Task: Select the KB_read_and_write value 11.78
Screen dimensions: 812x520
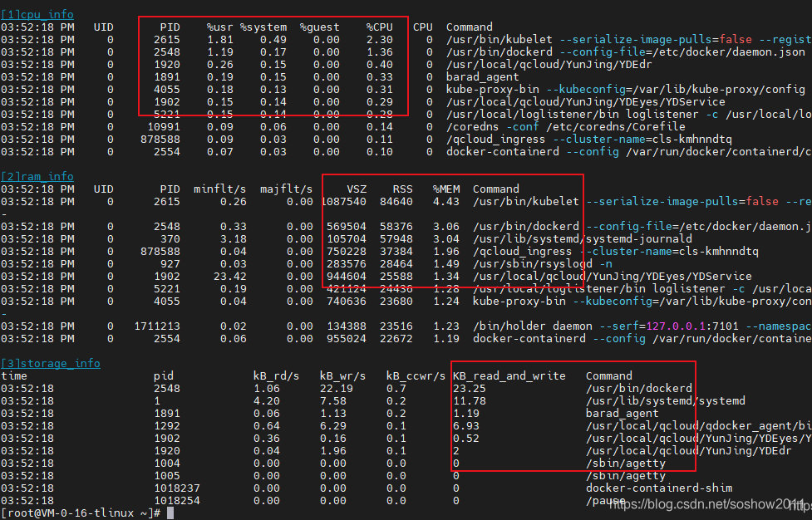Action: 470,401
